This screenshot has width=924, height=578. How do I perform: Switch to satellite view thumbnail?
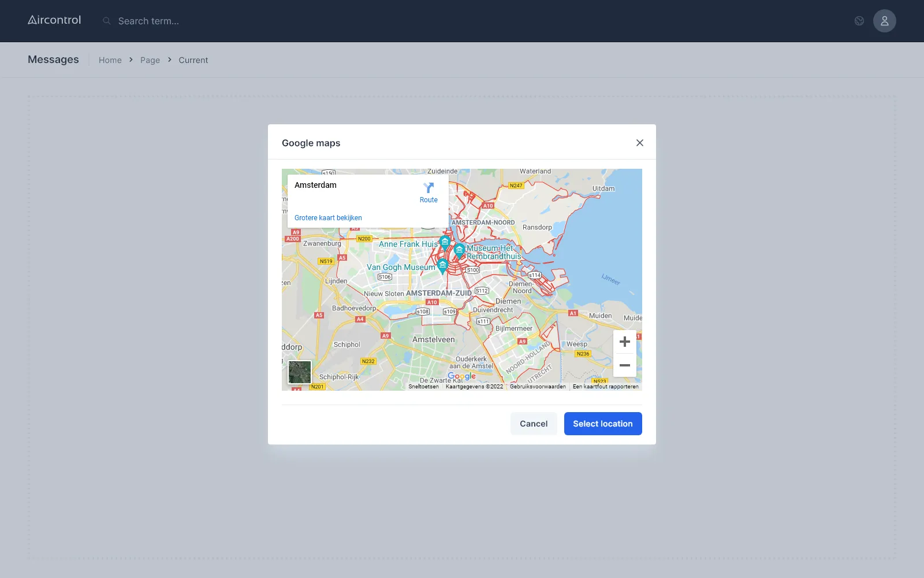tap(300, 372)
